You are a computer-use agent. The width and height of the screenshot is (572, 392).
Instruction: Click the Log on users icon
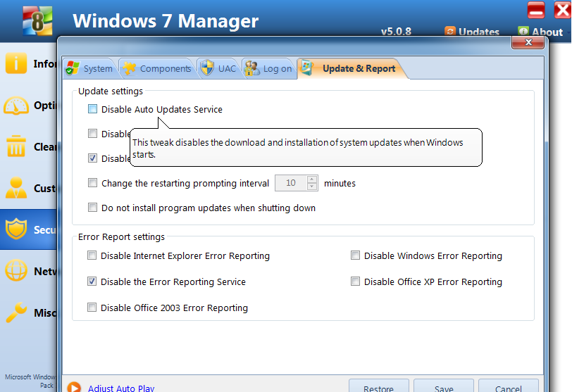251,68
